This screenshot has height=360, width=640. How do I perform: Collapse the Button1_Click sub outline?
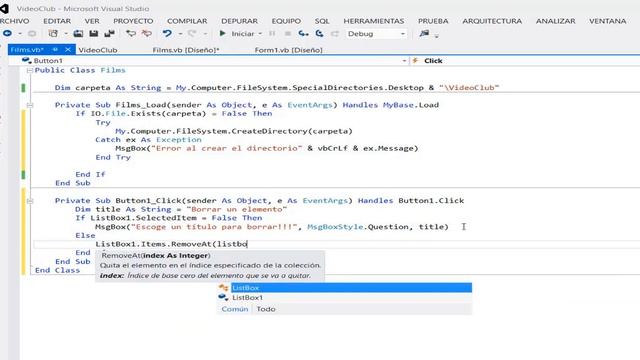click(x=29, y=201)
